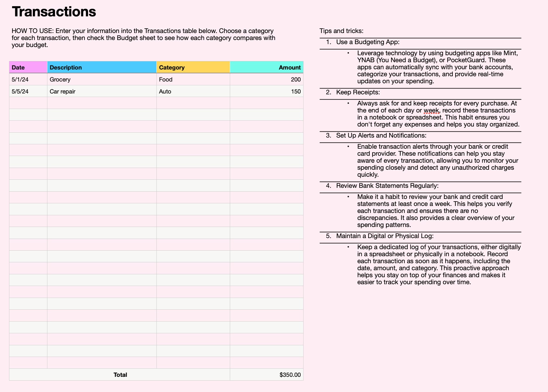Image resolution: width=548 pixels, height=392 pixels.
Task: Select the Auto category cell
Action: pyautogui.click(x=165, y=91)
